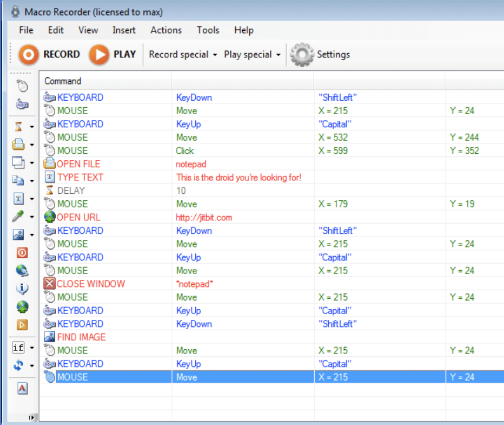The height and width of the screenshot is (425, 504).
Task: Click the open file folder icon in sidebar
Action: click(x=18, y=145)
